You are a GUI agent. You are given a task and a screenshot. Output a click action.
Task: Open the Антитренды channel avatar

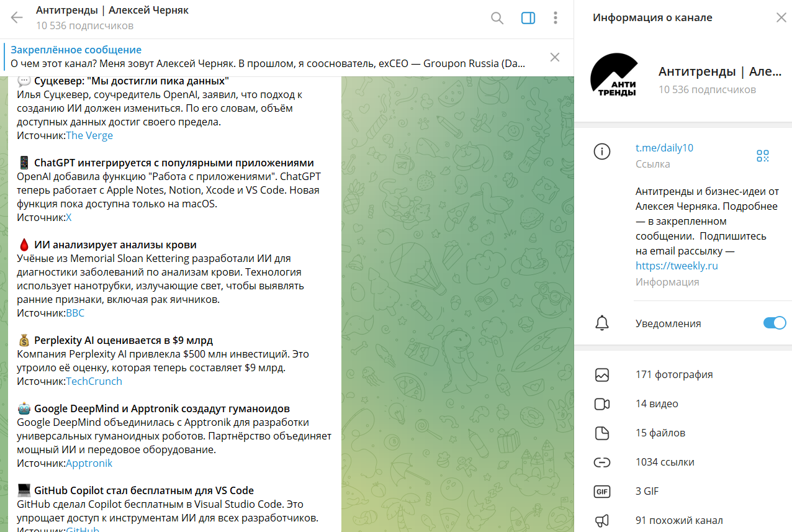(614, 75)
